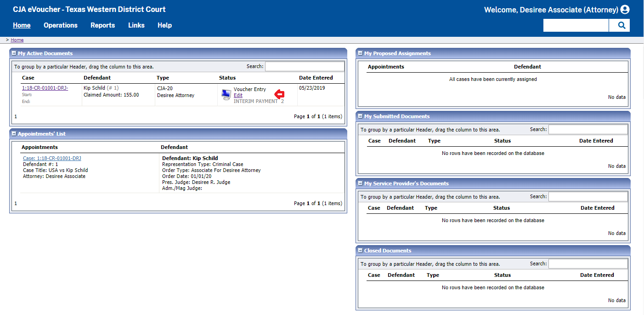Image resolution: width=644 pixels, height=315 pixels.
Task: Click the collapse icon on My Service Provider's Documents
Action: [360, 183]
